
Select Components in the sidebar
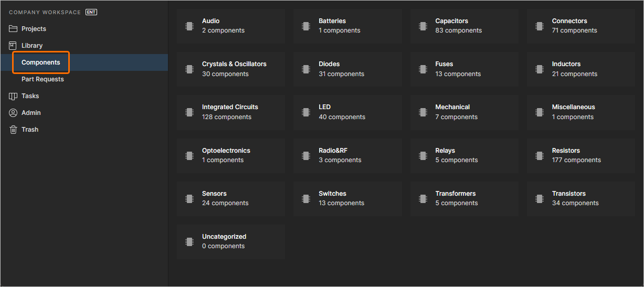[41, 62]
